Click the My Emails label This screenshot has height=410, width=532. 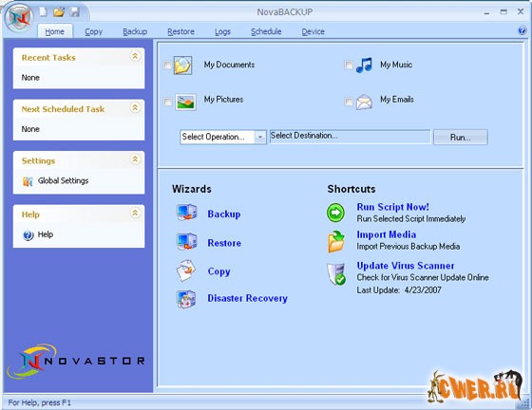397,100
